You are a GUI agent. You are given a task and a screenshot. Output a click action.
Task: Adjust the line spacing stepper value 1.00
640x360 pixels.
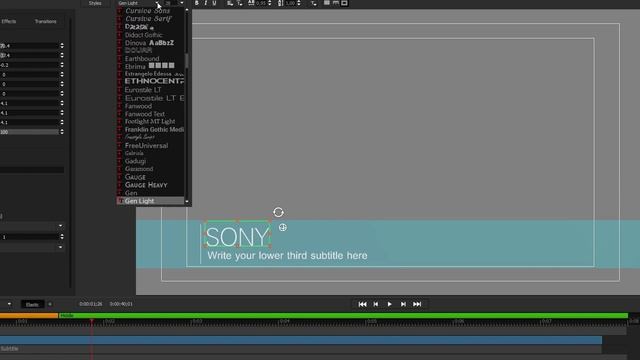[x=299, y=3]
